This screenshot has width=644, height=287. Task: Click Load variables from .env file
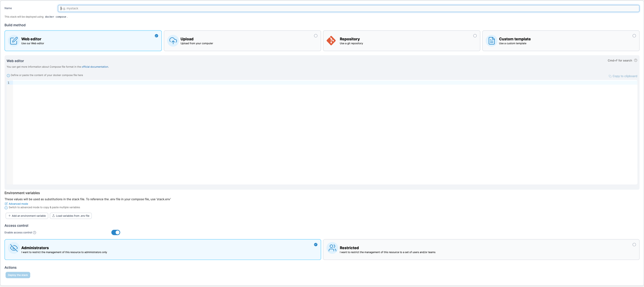71,216
